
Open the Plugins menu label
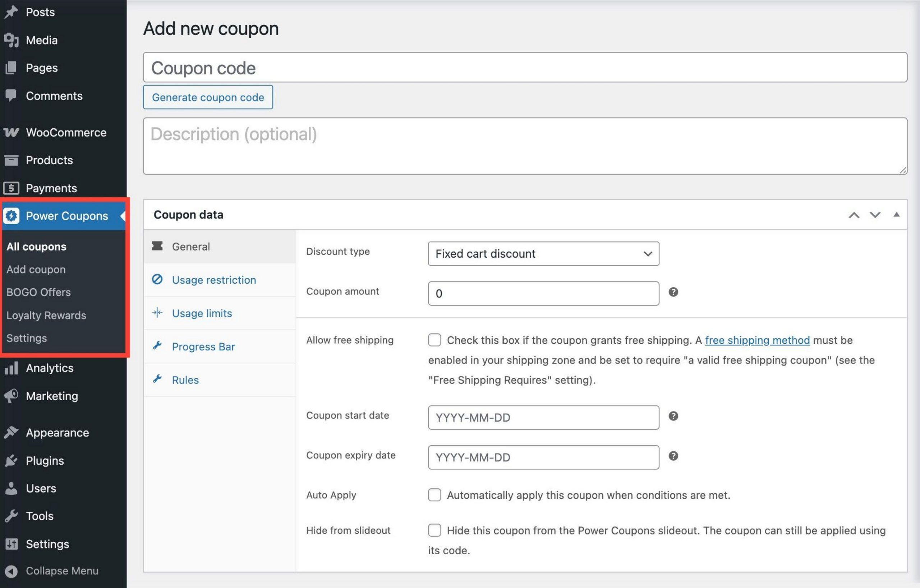tap(45, 460)
